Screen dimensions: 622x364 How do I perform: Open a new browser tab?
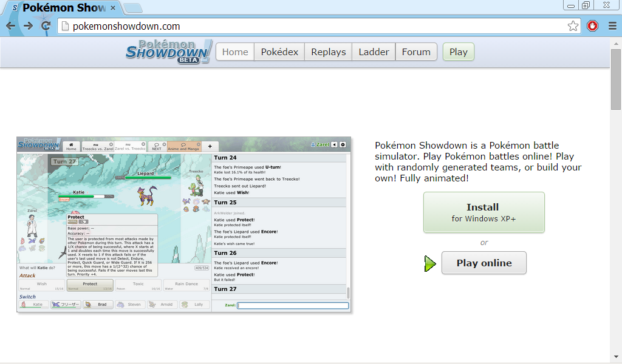133,7
